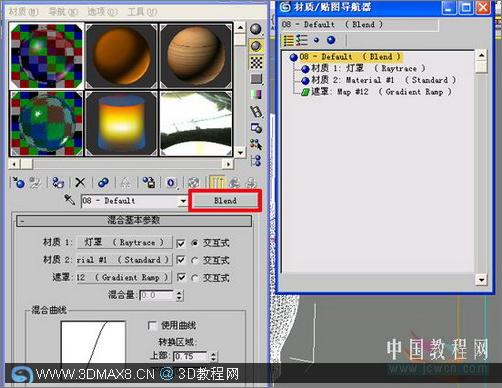Select the glowing lampshade cylinder sample slot
Image resolution: width=502 pixels, height=388 pixels.
(121, 123)
